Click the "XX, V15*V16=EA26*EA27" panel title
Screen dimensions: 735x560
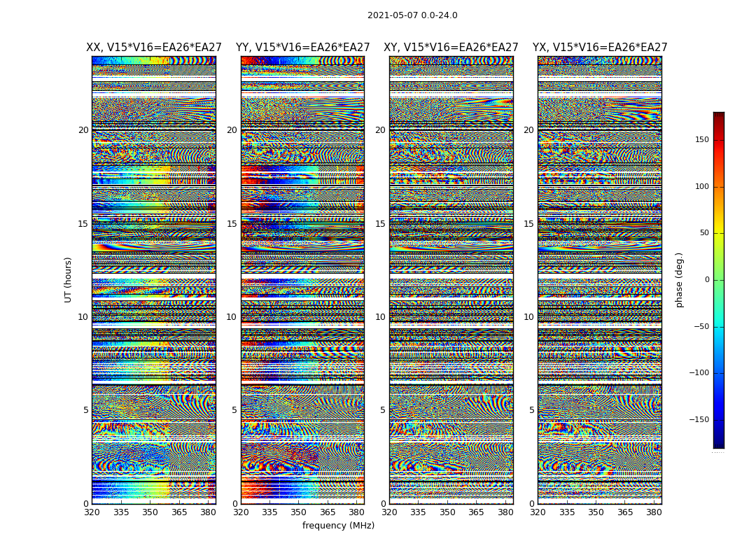point(154,48)
